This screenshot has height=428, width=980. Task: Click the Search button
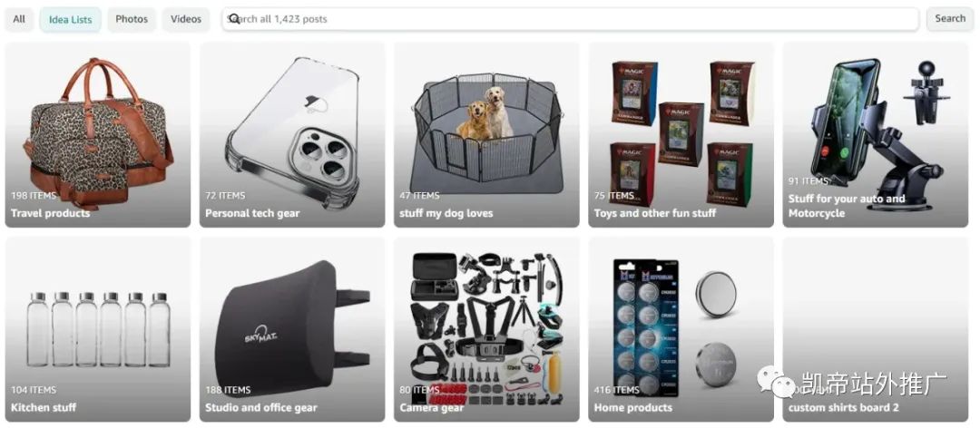[x=950, y=19]
